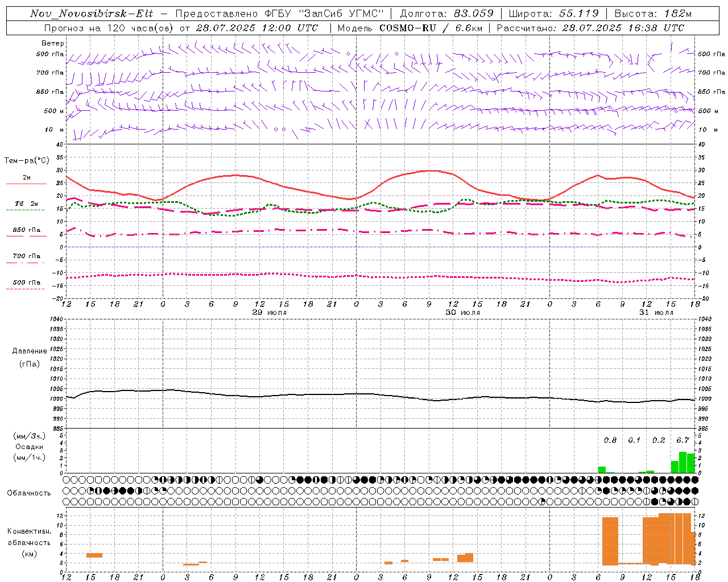Click 'Прогноз на 120 часа(ов)' forecast text
Image resolution: width=728 pixels, height=582 pixels.
109,28
